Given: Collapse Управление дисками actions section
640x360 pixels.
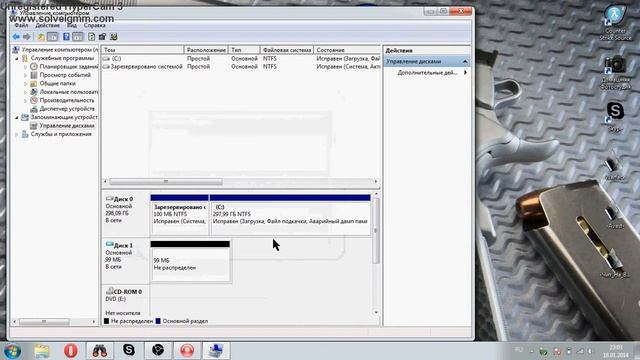Looking at the screenshot, I should tap(465, 62).
